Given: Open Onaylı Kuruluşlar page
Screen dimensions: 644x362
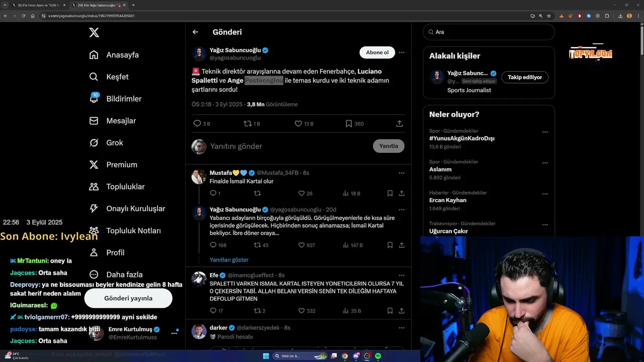Looking at the screenshot, I should (x=127, y=209).
